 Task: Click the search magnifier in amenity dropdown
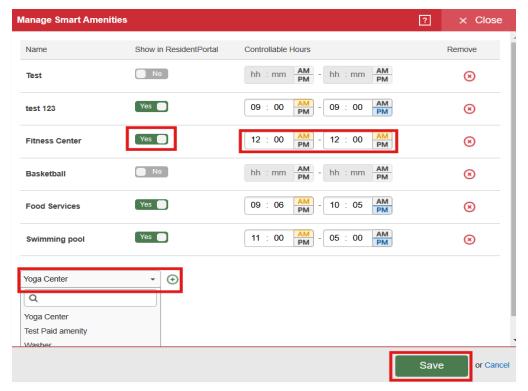coord(33,298)
